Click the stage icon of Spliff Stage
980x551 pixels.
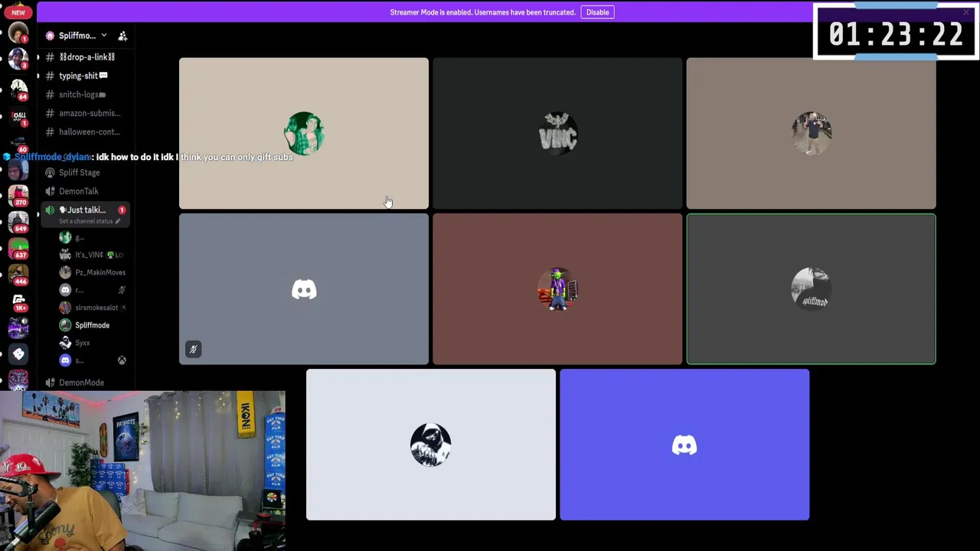point(50,173)
